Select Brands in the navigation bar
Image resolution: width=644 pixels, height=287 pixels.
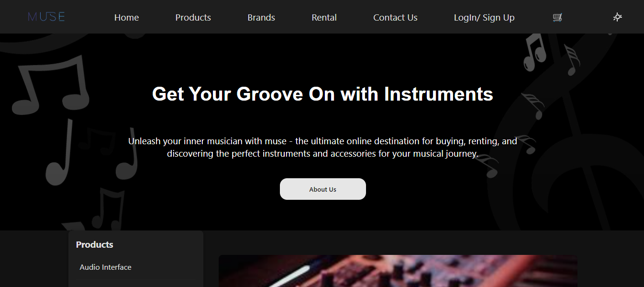tap(261, 18)
